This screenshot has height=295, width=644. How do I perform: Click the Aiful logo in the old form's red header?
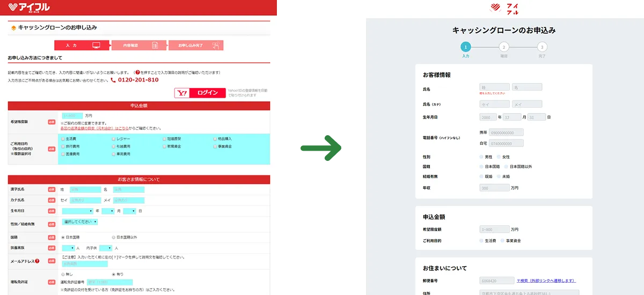[x=30, y=7]
